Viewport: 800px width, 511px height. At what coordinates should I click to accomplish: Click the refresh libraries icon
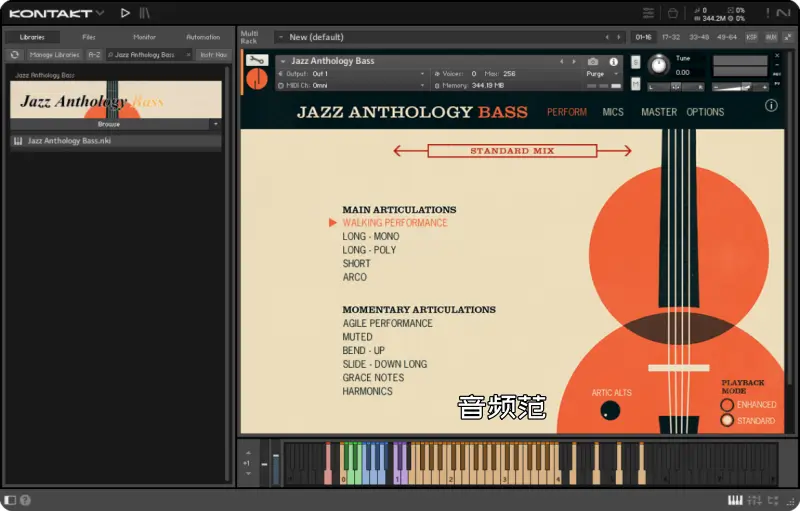(x=15, y=55)
